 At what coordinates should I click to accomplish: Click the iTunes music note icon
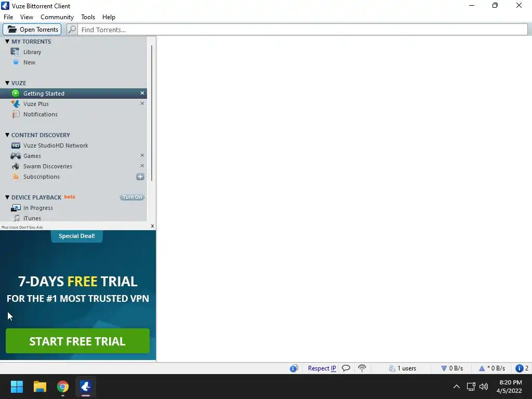click(16, 218)
